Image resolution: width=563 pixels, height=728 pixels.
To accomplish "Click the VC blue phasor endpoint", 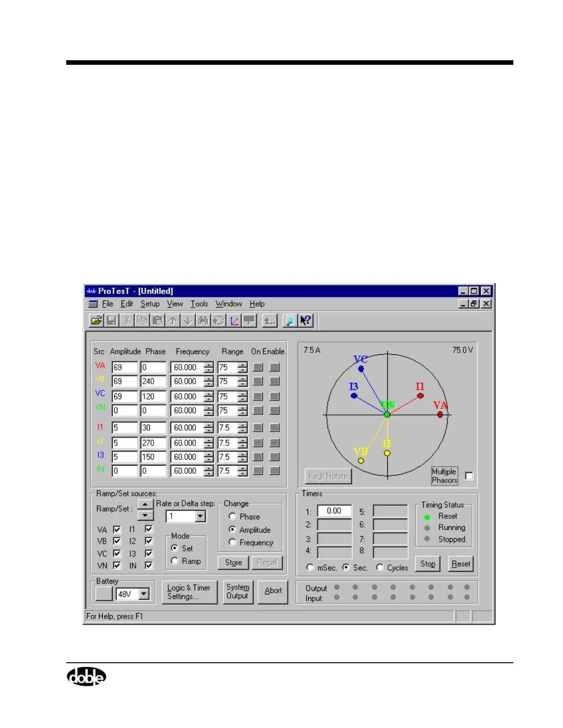I will pos(361,369).
